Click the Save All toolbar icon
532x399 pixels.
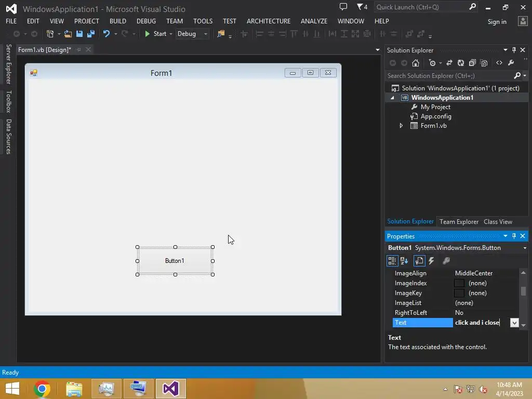(x=90, y=34)
